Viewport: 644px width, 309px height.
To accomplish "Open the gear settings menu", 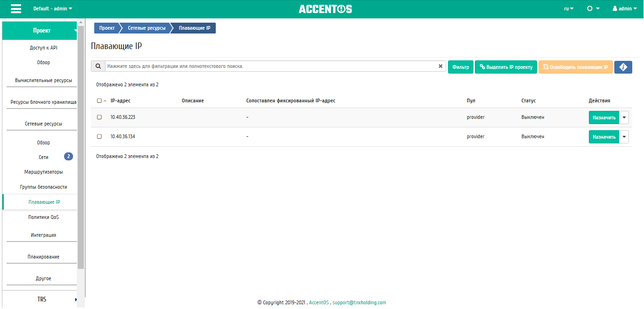I will [x=593, y=8].
